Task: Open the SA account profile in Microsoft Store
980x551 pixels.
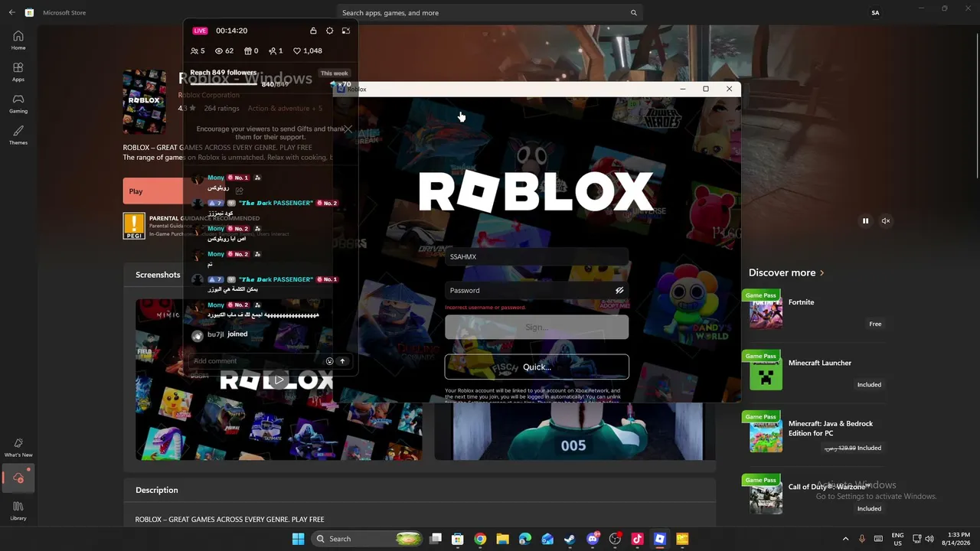Action: click(875, 13)
